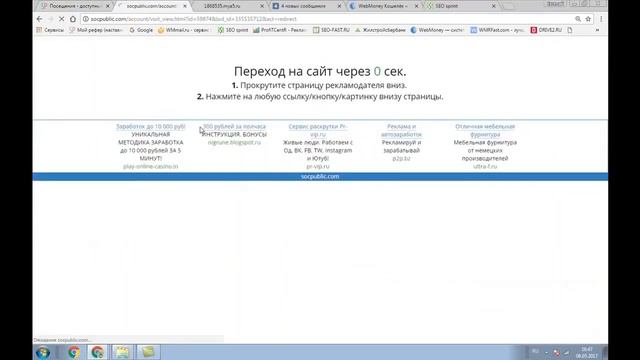Click the blogspot.ru domain under ИНСТРУКЦИЯ, БОНУСЫ
Viewport: 640px width, 360px height.
click(x=234, y=142)
